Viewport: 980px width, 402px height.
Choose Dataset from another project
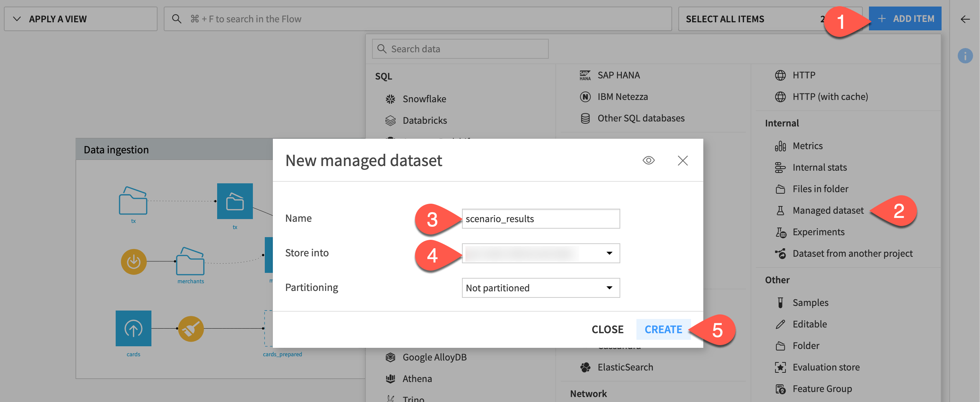click(852, 253)
